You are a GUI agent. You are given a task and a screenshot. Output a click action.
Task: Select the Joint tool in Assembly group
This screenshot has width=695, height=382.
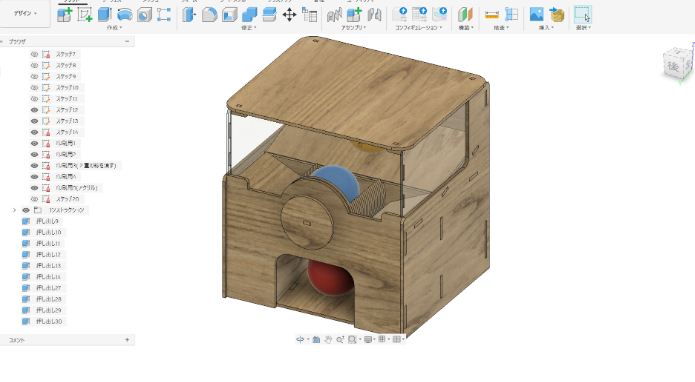(x=334, y=15)
